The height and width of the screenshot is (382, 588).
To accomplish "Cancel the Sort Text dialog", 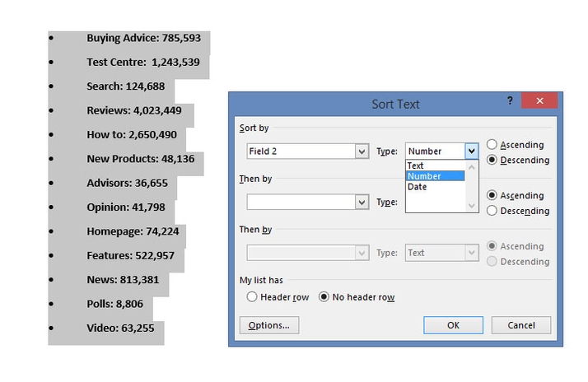I will (521, 325).
